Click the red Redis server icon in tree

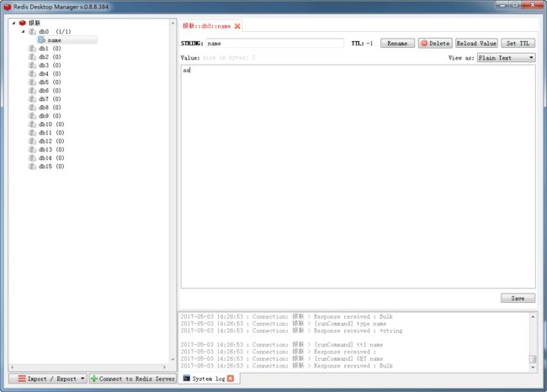pos(23,23)
